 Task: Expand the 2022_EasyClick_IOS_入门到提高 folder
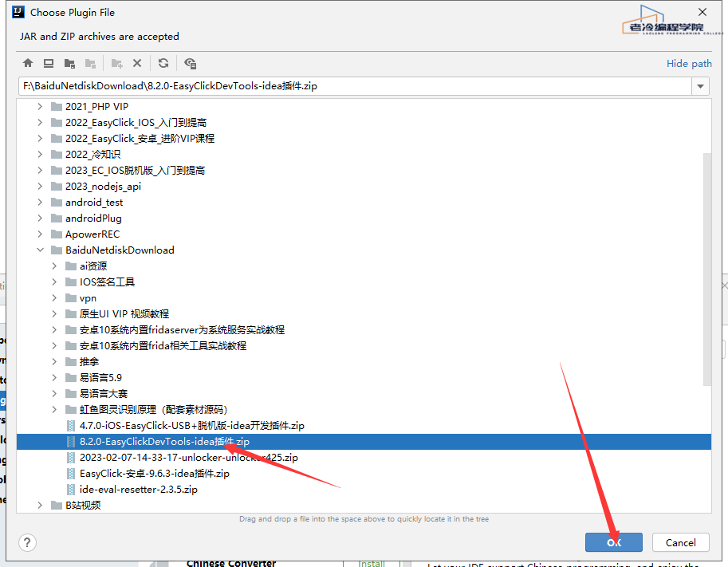(41, 123)
